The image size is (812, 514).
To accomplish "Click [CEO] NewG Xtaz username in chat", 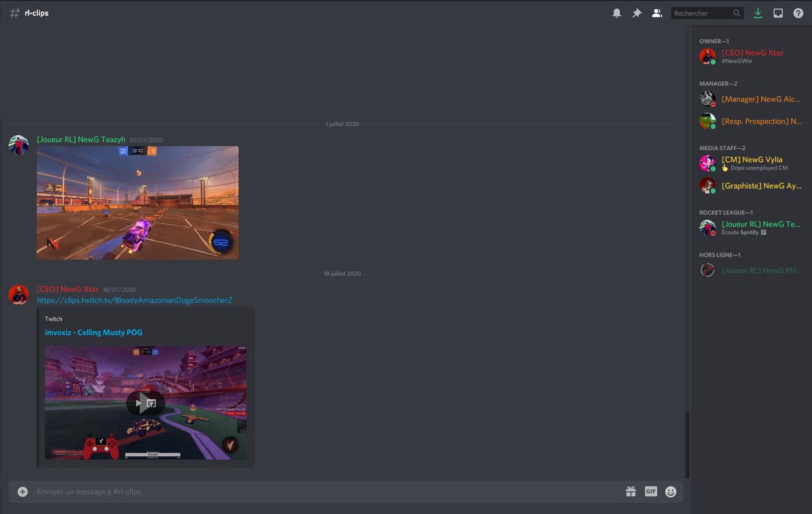I will click(68, 289).
